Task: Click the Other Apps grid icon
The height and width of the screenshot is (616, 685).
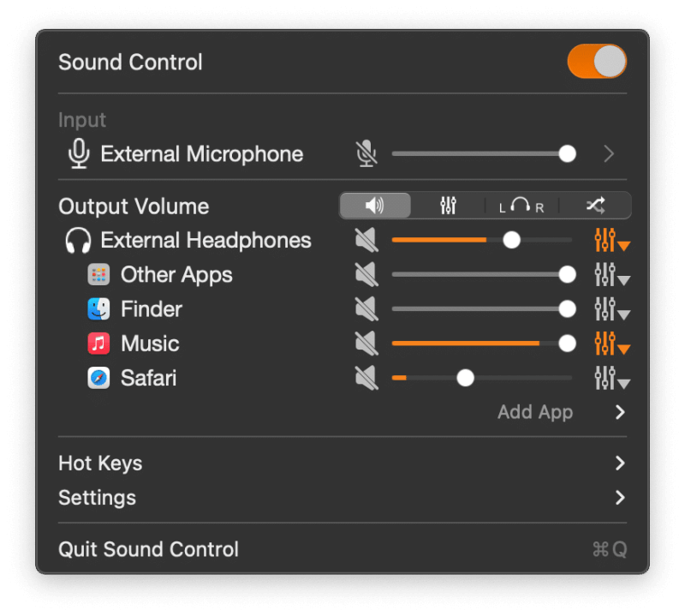Action: [100, 275]
